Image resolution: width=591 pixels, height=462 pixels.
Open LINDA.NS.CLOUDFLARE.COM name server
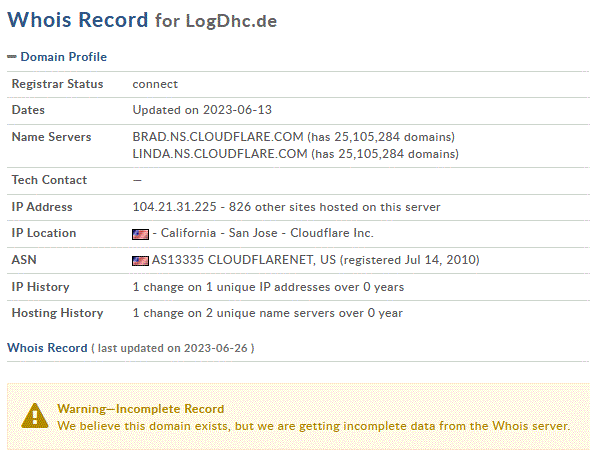click(220, 154)
